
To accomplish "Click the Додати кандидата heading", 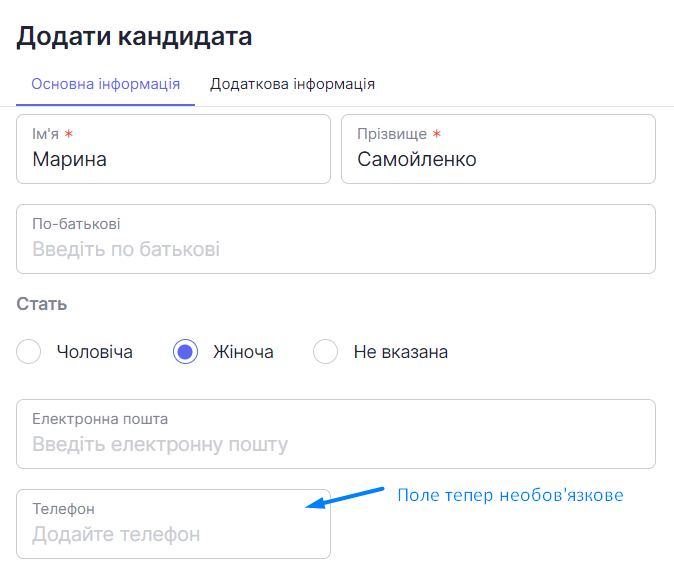I will [x=134, y=37].
